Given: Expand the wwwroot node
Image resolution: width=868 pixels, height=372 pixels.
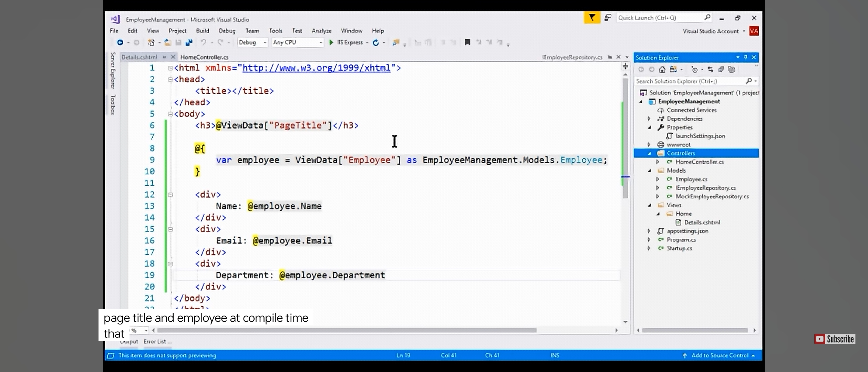Looking at the screenshot, I should pos(649,145).
